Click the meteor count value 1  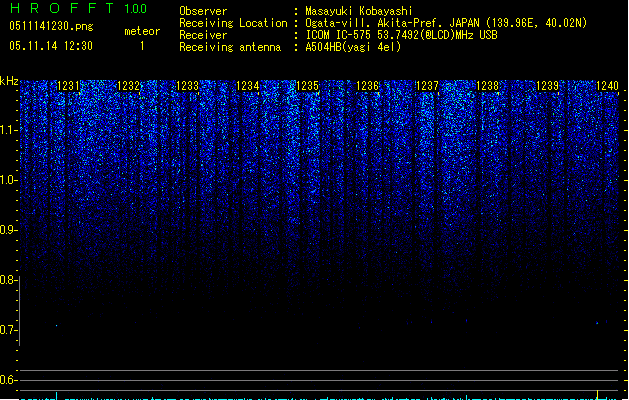[142, 46]
